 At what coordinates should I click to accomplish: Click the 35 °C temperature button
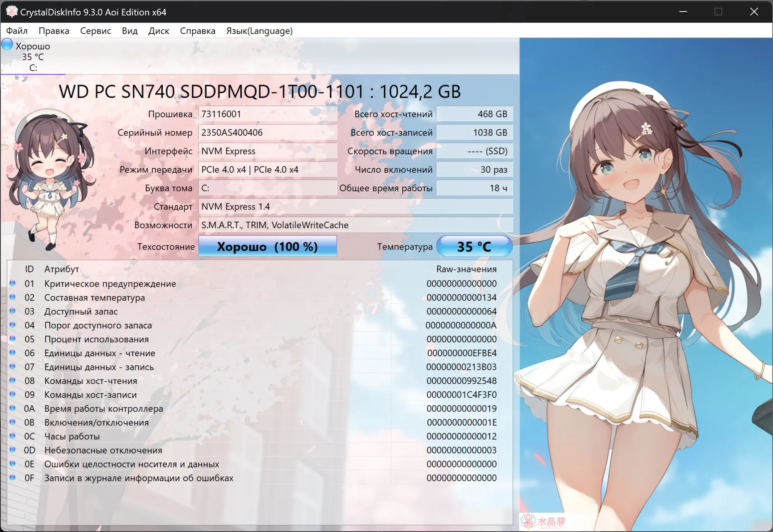(474, 246)
